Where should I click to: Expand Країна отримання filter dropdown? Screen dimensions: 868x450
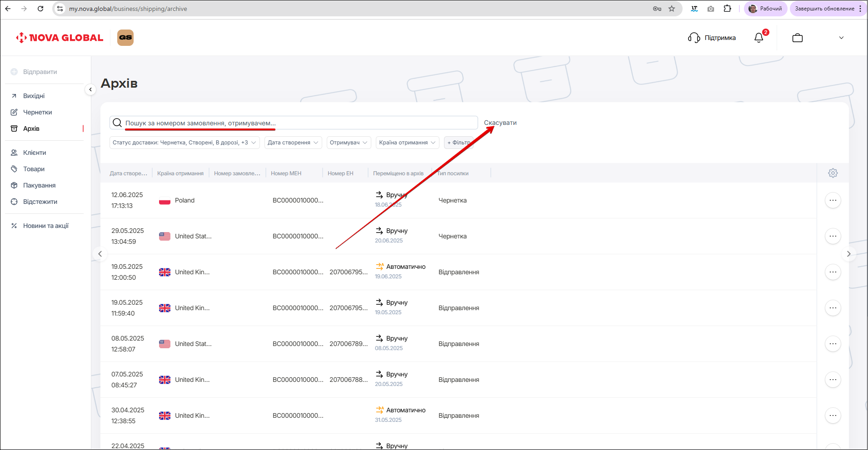click(408, 143)
